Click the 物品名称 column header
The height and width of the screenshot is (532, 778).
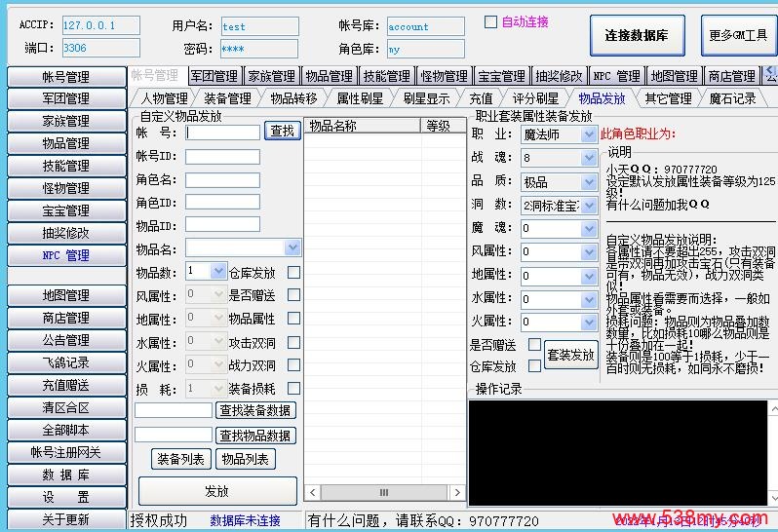coord(363,126)
